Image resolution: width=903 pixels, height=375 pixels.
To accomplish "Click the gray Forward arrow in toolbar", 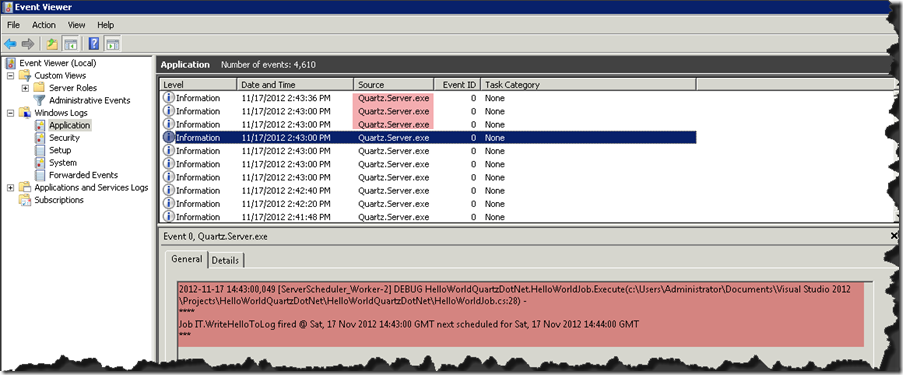I will click(x=28, y=44).
